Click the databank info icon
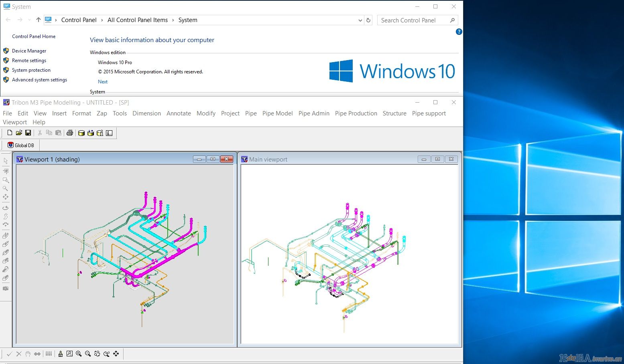The height and width of the screenshot is (364, 624). (x=100, y=133)
